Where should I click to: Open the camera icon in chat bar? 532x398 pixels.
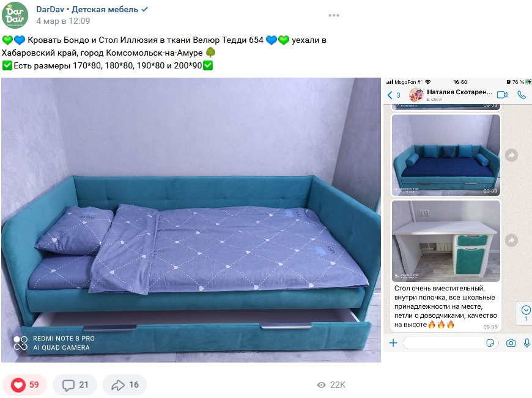(511, 343)
